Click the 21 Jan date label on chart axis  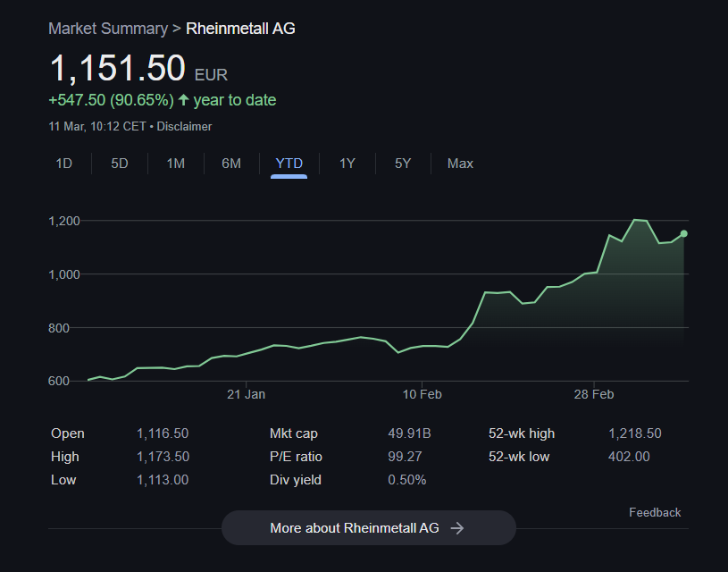tap(246, 394)
